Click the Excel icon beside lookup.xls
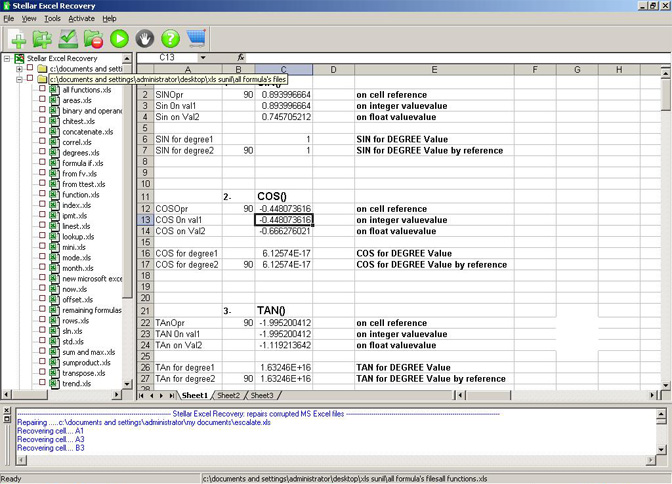Screen dimensions: 672x484 coord(54,237)
